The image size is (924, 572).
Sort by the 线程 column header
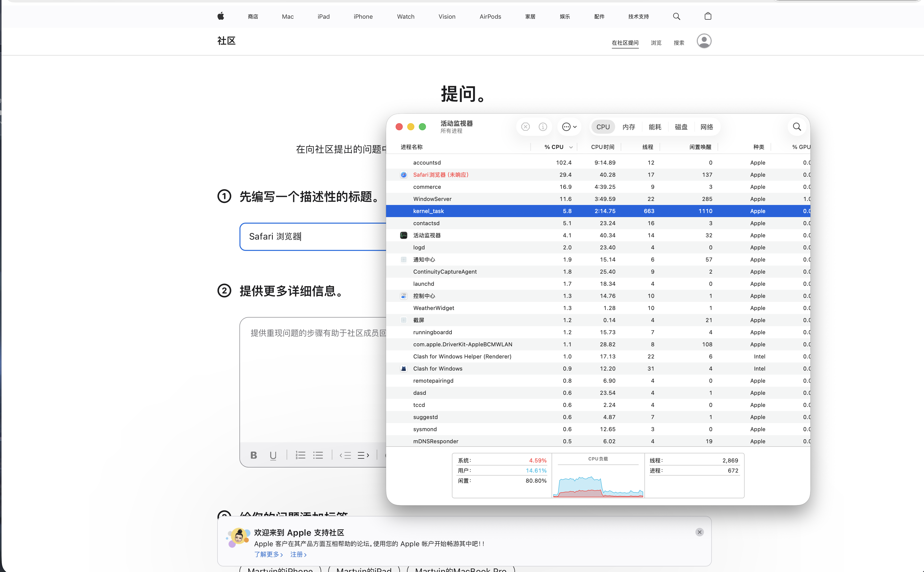pos(647,147)
